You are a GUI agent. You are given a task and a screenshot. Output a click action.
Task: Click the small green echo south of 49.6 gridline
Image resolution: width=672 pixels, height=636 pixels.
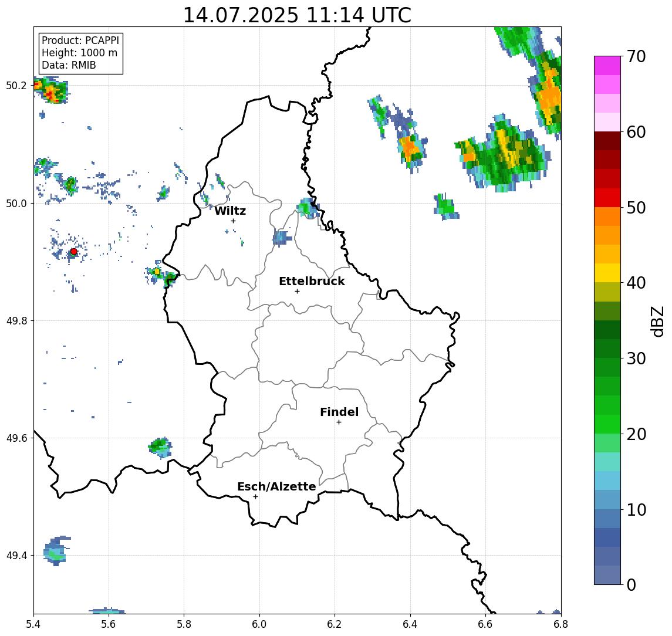[161, 447]
